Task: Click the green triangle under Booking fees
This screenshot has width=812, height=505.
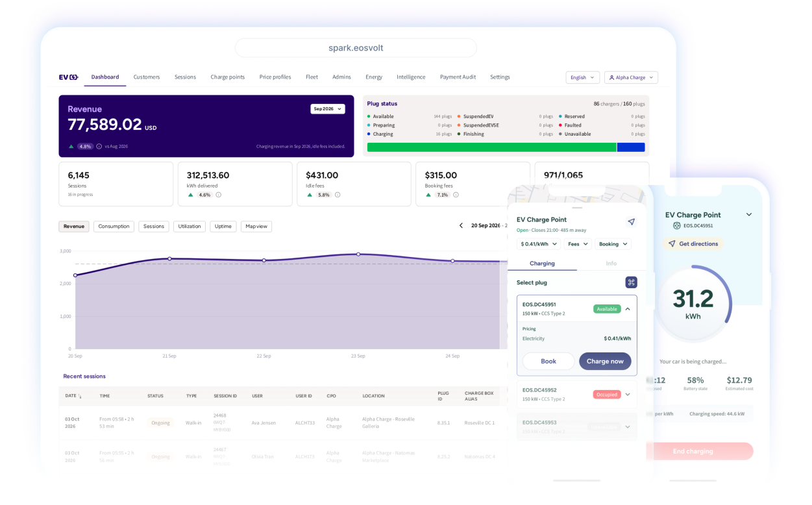Action: [428, 195]
